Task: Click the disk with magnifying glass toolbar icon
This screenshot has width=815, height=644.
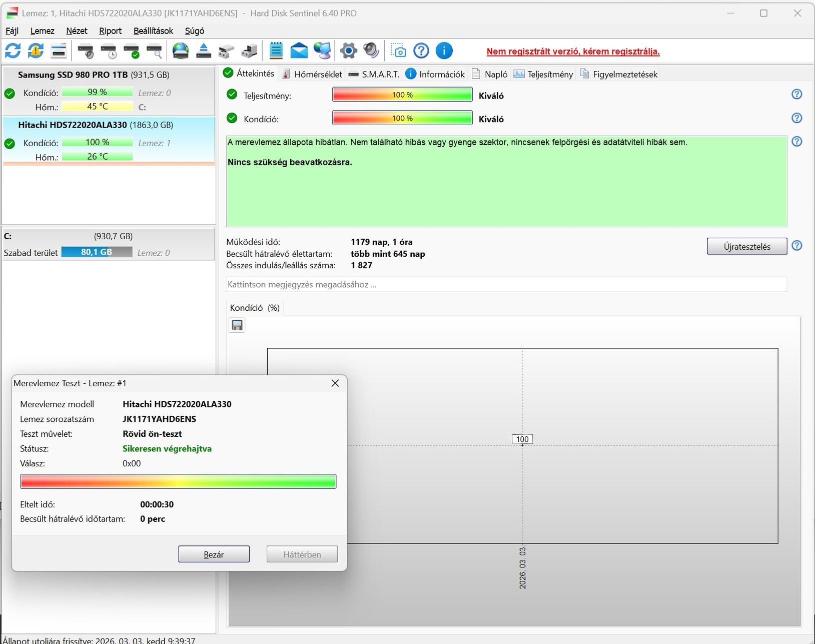Action: tap(154, 51)
